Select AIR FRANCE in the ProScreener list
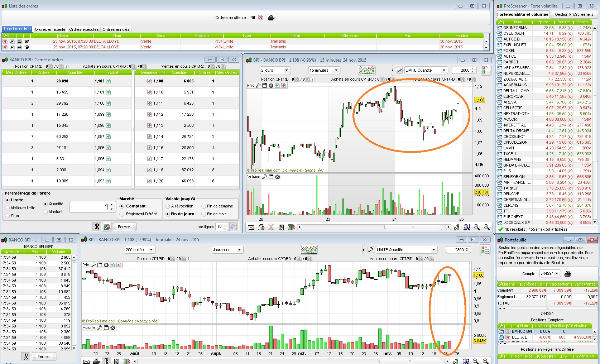The height and width of the screenshot is (364, 600). (544, 182)
